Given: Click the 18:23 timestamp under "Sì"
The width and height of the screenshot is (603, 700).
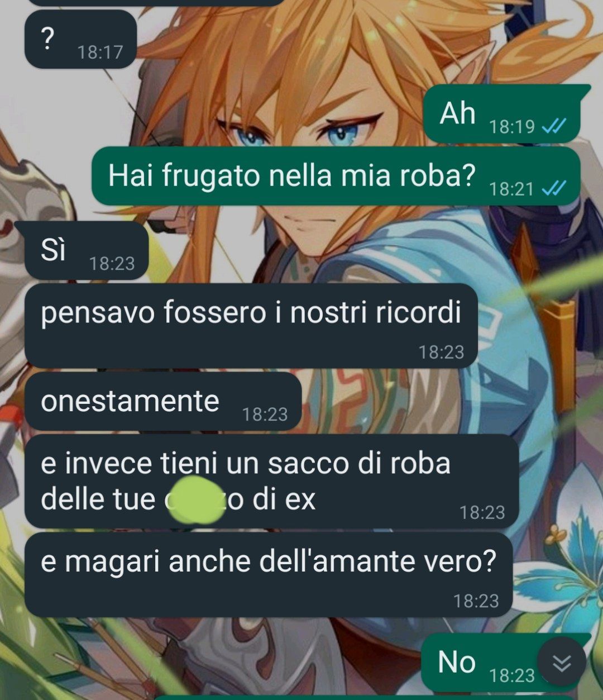Looking at the screenshot, I should coord(112,263).
